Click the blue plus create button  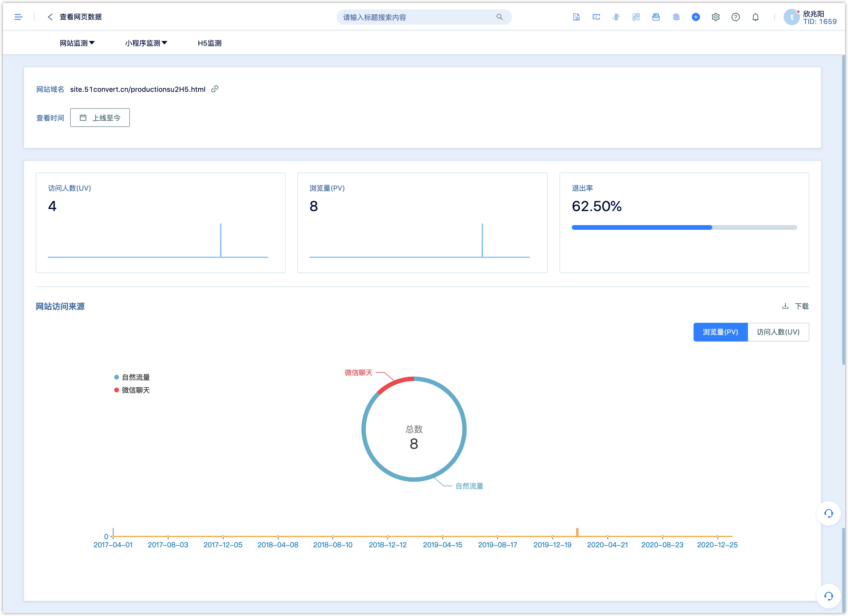pyautogui.click(x=695, y=17)
